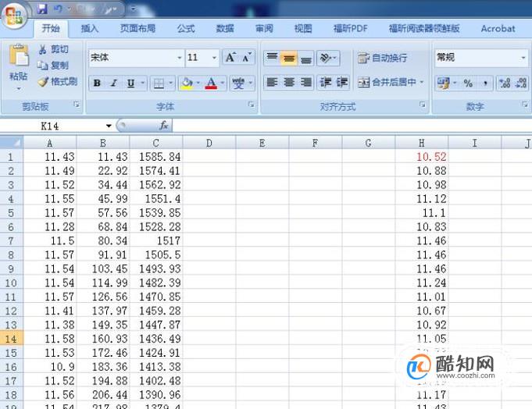532x409 pixels.
Task: Toggle italic formatting
Action: click(113, 83)
